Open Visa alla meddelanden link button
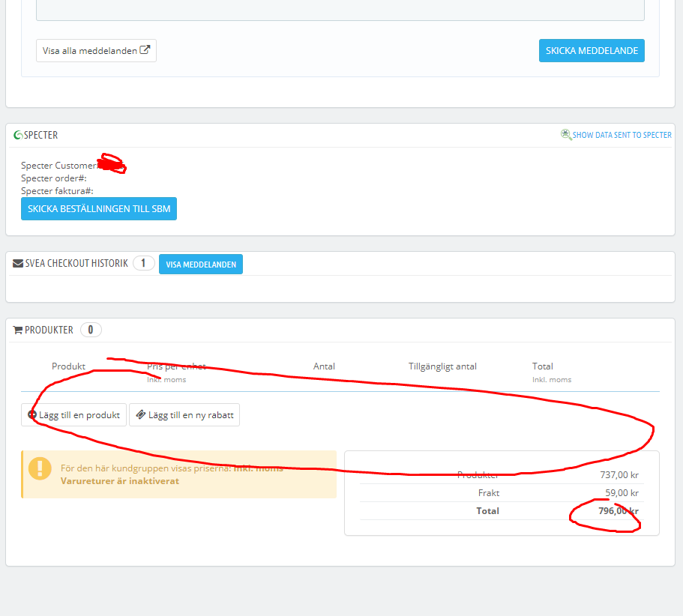This screenshot has width=683, height=616. point(96,50)
